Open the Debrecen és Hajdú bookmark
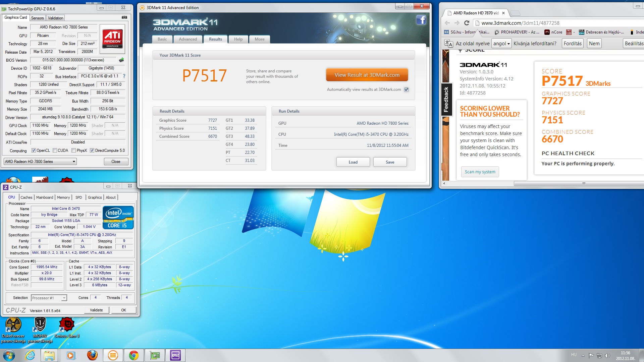The image size is (644, 362). pos(601,32)
